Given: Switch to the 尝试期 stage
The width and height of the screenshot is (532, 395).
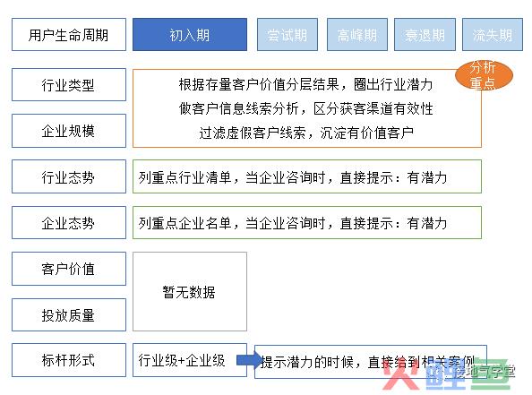Looking at the screenshot, I should point(287,35).
